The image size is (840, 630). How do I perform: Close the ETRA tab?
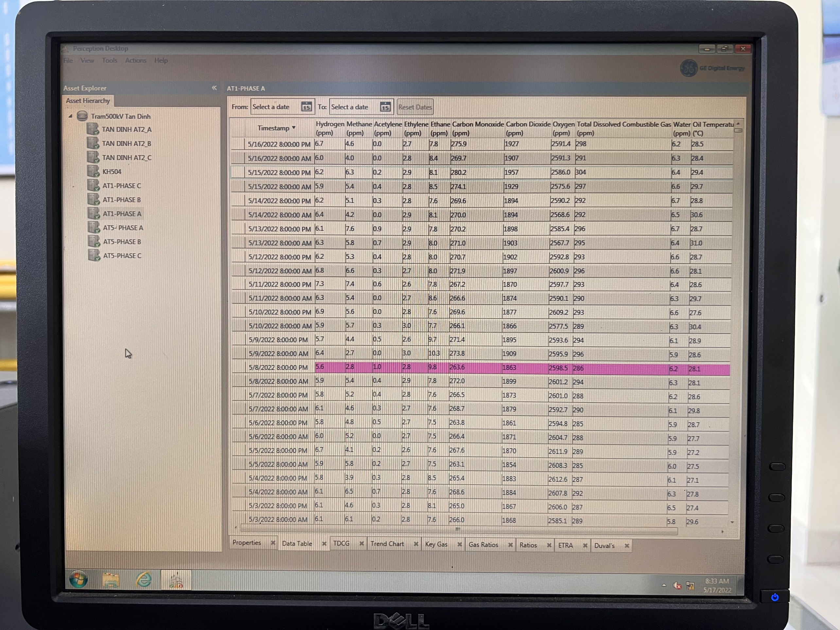click(x=585, y=546)
